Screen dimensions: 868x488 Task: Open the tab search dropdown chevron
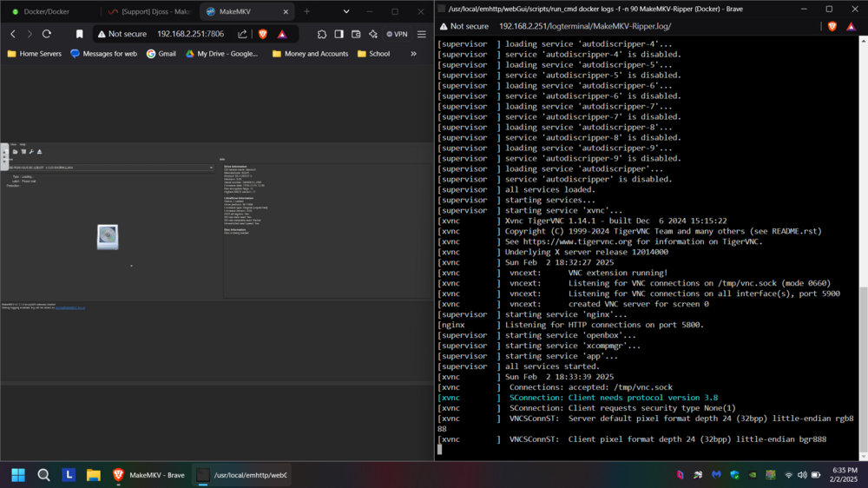[346, 11]
